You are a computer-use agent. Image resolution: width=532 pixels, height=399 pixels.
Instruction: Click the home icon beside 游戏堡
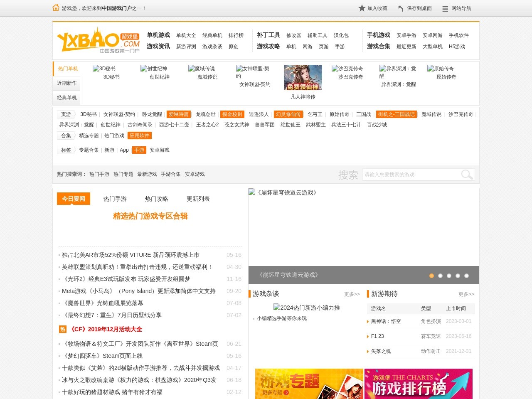click(x=56, y=7)
